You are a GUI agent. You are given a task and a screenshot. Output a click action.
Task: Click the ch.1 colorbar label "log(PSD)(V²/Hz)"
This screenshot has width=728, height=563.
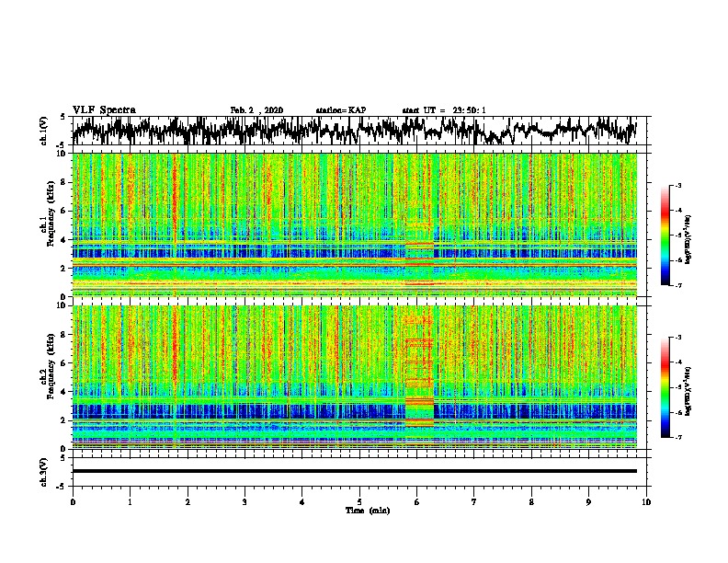coord(688,240)
